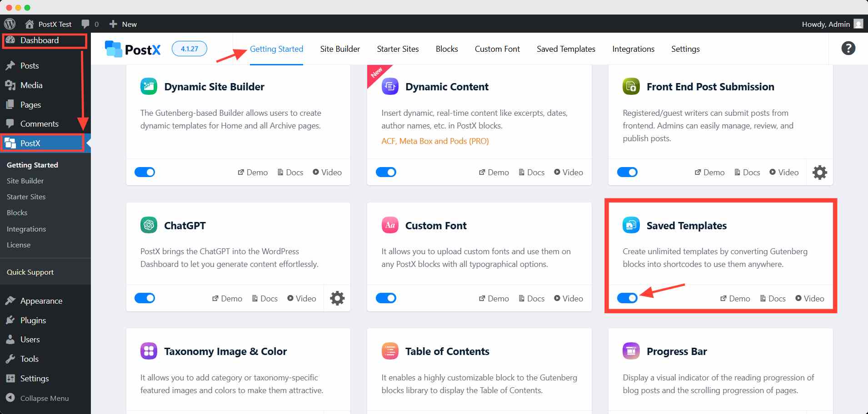The width and height of the screenshot is (868, 414).
Task: Open the Quick Support link
Action: click(30, 272)
